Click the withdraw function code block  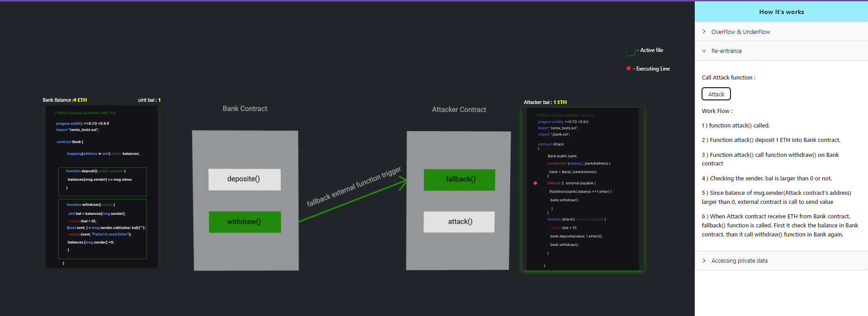[102, 229]
